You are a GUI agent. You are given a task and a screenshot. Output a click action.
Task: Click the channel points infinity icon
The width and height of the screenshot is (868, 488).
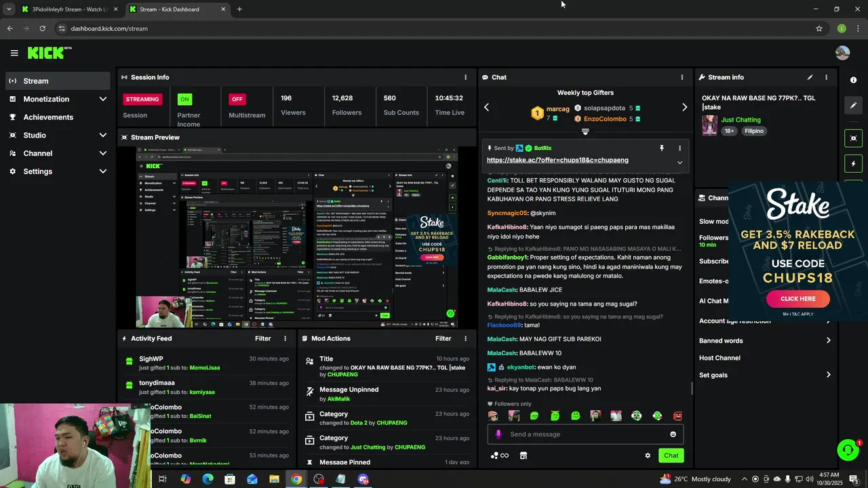(500, 455)
